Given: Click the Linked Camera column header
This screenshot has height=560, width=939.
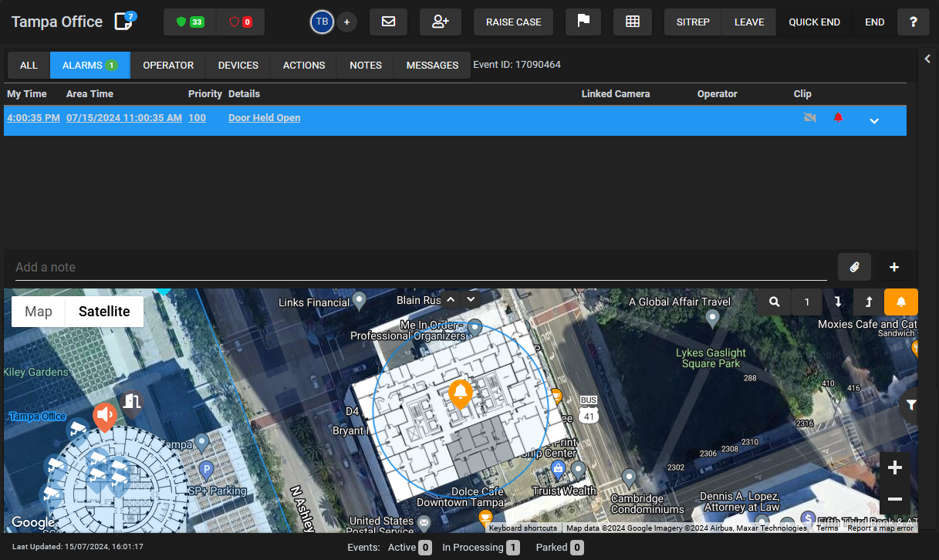Looking at the screenshot, I should (x=616, y=94).
